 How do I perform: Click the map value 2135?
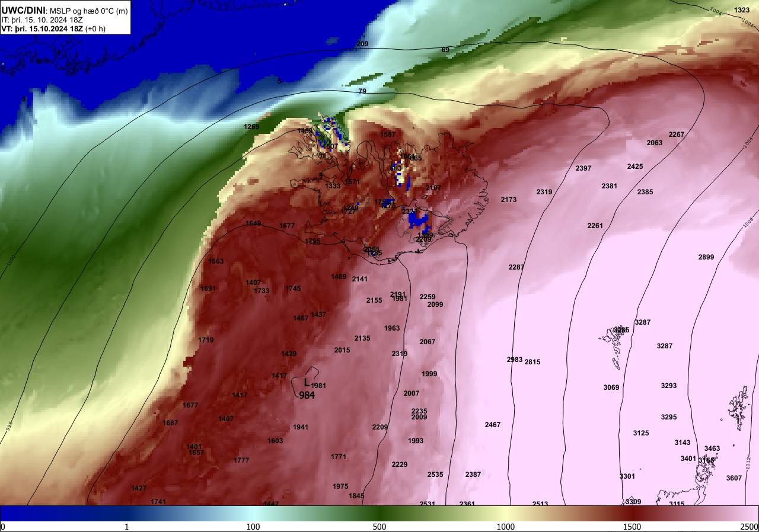[x=362, y=338]
